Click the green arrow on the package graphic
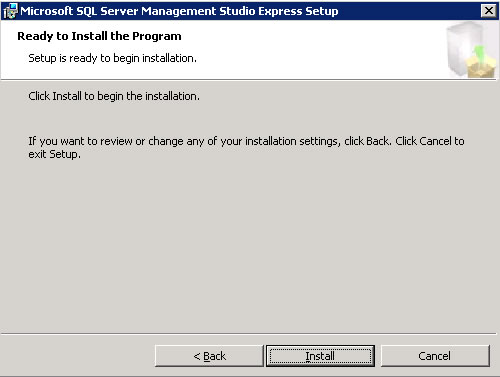The image size is (500, 377). click(479, 53)
